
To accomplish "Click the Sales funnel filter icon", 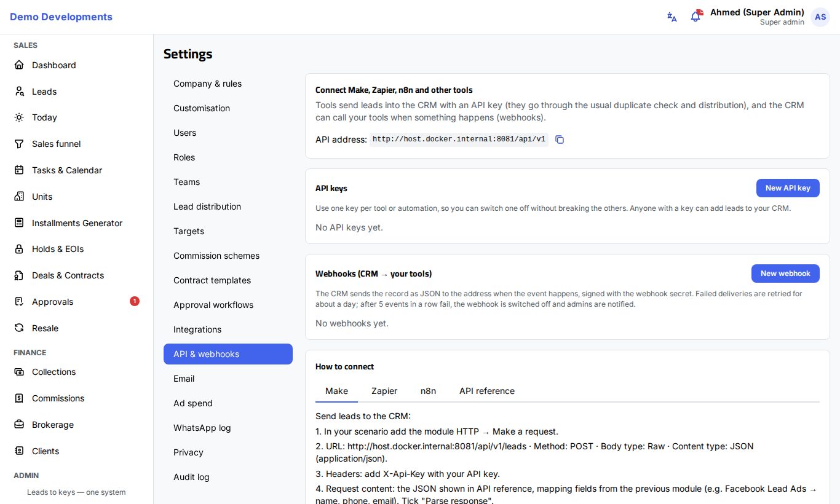I will 20,144.
